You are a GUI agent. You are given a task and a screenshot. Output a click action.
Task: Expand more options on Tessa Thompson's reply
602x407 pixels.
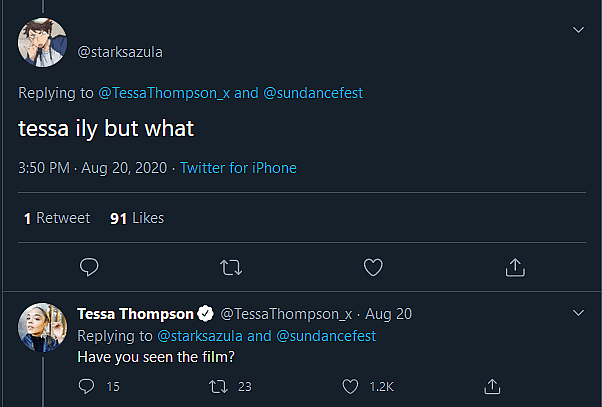[577, 313]
